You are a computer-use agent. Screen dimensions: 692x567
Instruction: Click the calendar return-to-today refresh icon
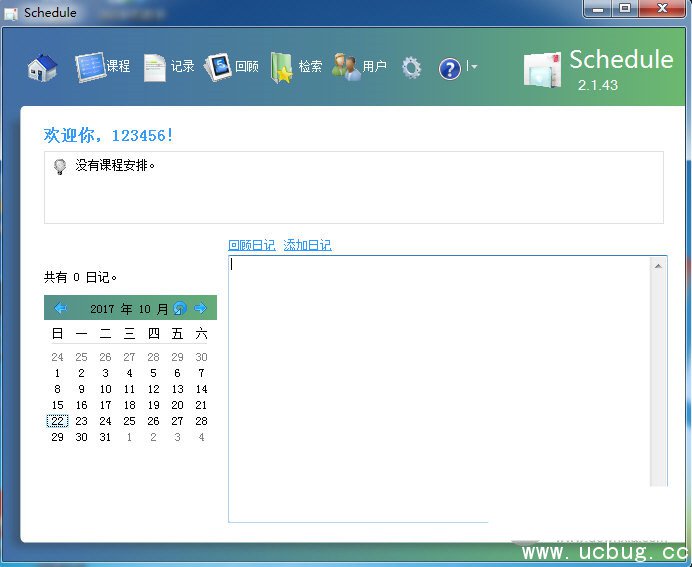[180, 308]
